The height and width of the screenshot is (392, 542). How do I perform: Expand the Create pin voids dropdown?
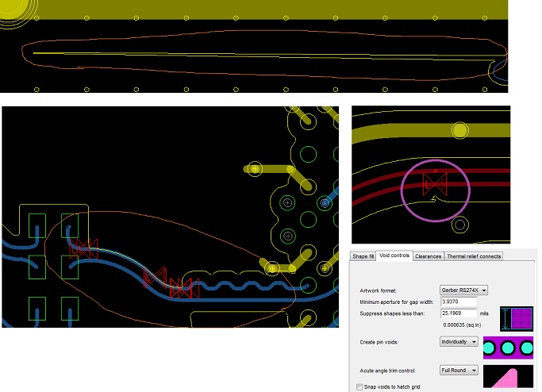(x=459, y=341)
